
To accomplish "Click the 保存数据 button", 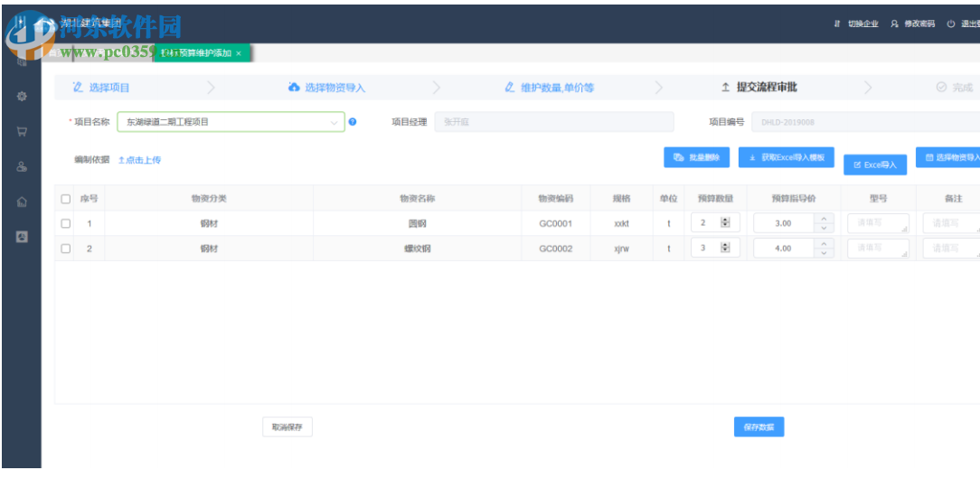I will (759, 428).
